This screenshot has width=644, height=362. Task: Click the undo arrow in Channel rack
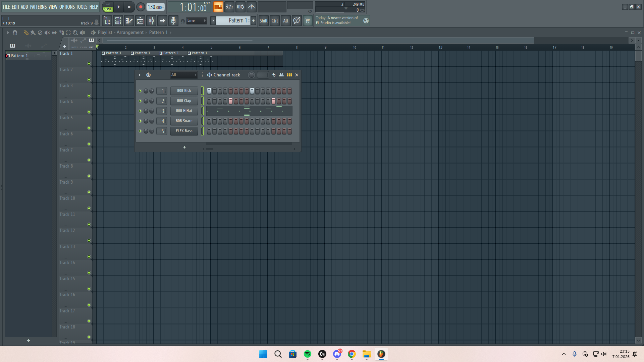(x=274, y=75)
